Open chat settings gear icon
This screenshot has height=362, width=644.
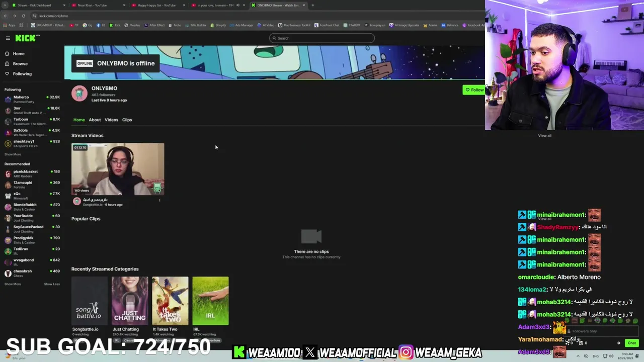point(619,343)
